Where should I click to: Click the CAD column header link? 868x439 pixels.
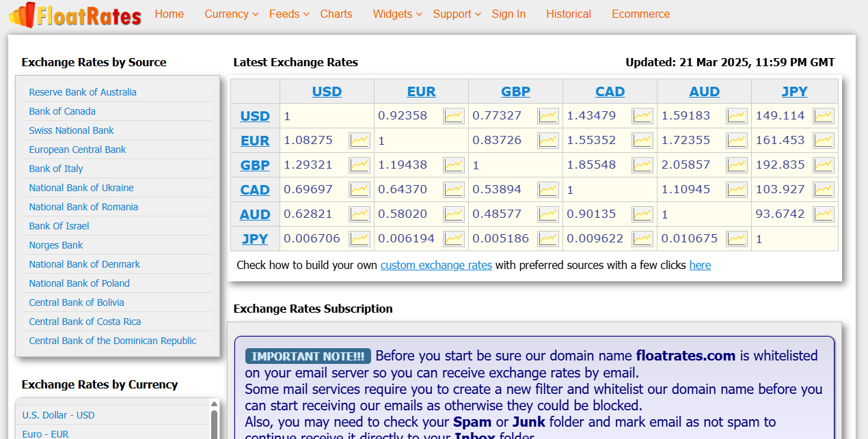(610, 91)
